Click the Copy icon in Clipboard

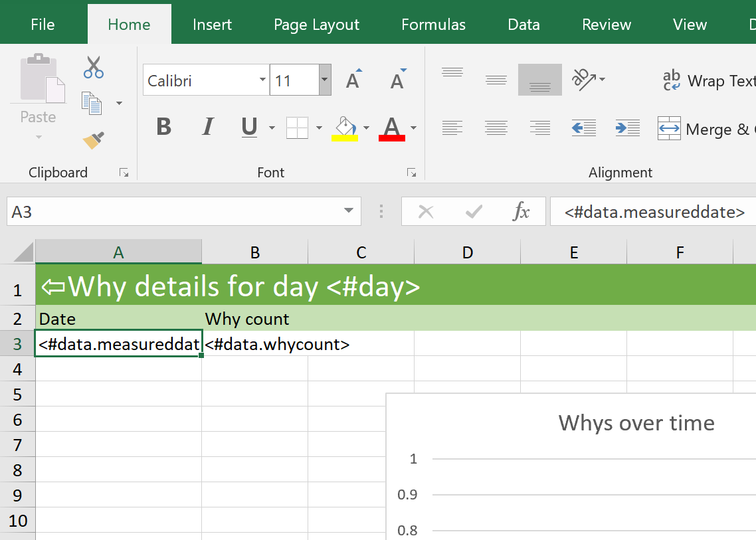(92, 103)
